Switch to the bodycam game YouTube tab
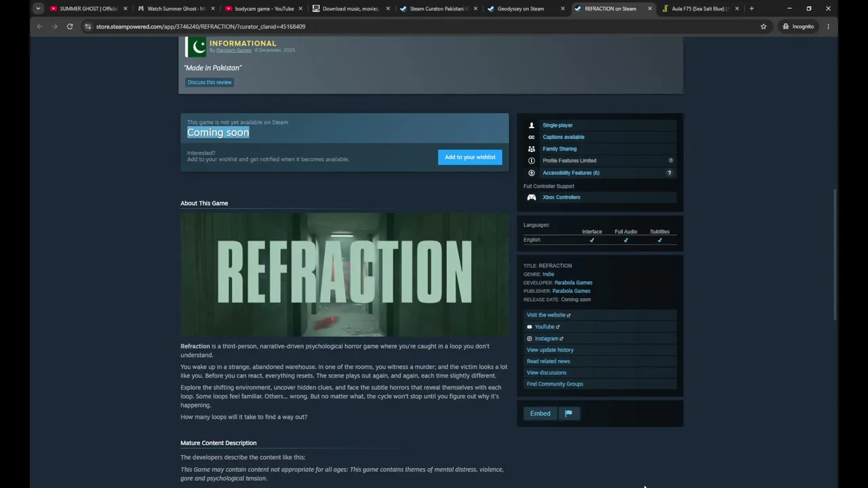This screenshot has height=488, width=868. (x=263, y=9)
